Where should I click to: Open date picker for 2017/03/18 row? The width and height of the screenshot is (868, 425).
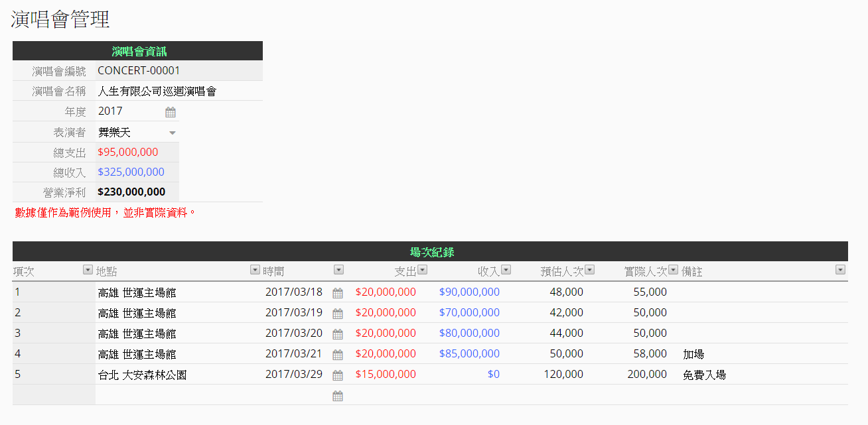pos(338,293)
